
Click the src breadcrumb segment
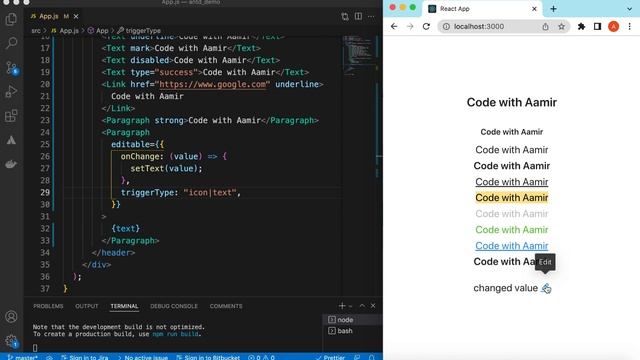(x=36, y=31)
